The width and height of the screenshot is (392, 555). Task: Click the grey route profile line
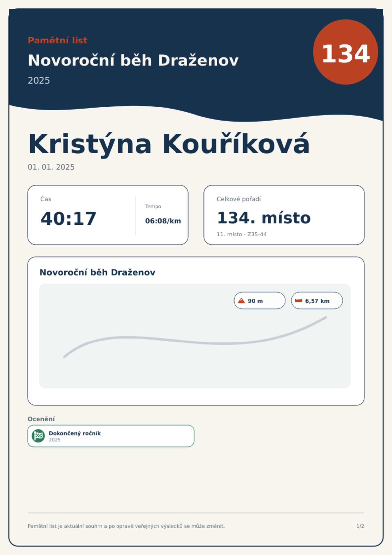point(195,337)
